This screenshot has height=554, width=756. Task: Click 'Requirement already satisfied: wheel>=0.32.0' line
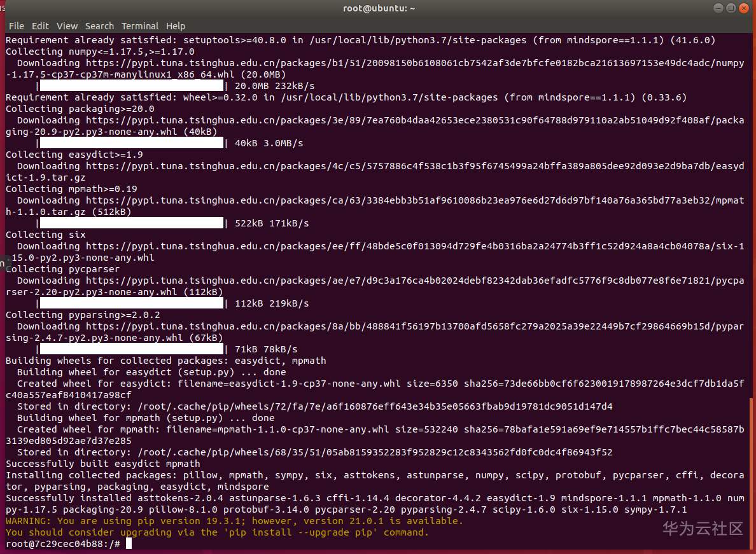(x=346, y=97)
